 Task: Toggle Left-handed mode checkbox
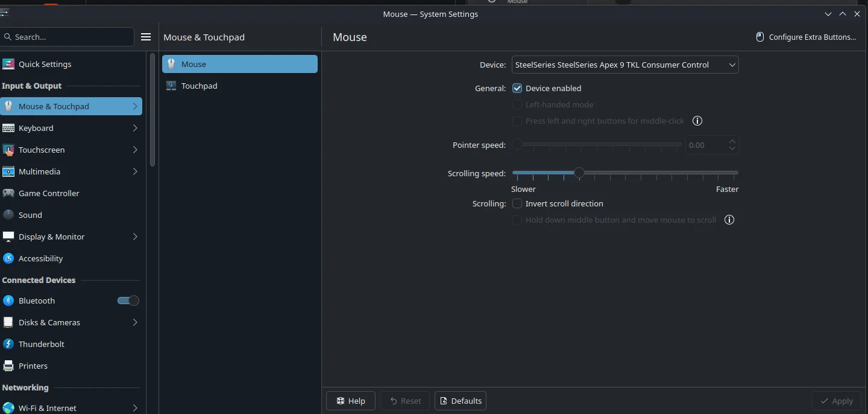pyautogui.click(x=517, y=104)
